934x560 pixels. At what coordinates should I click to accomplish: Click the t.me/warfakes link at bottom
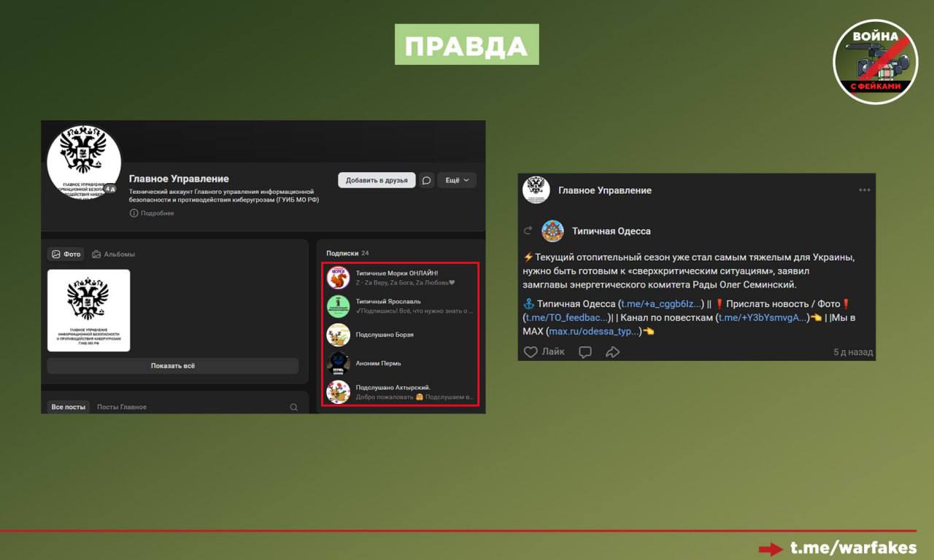point(853,548)
